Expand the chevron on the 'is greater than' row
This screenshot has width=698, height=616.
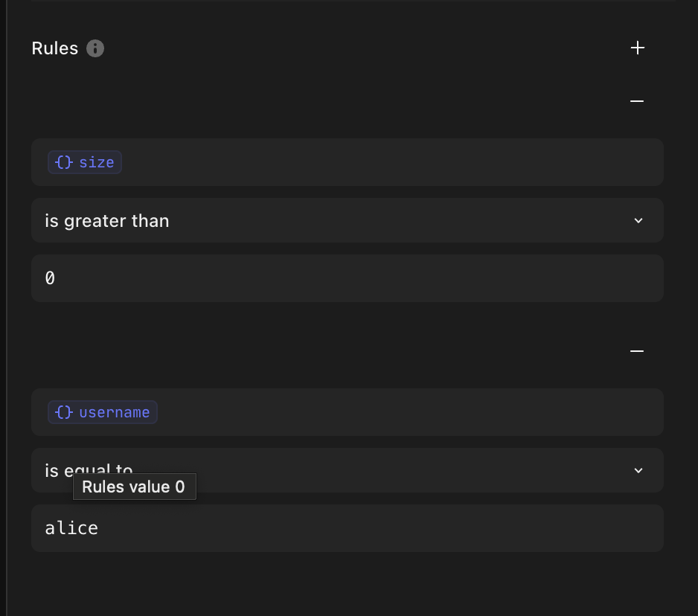click(x=638, y=220)
